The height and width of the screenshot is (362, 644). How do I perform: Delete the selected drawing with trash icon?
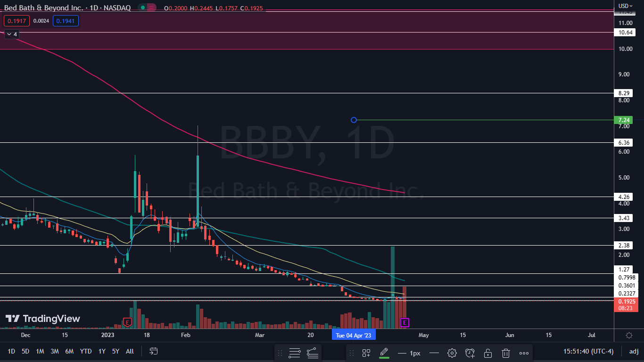click(506, 353)
